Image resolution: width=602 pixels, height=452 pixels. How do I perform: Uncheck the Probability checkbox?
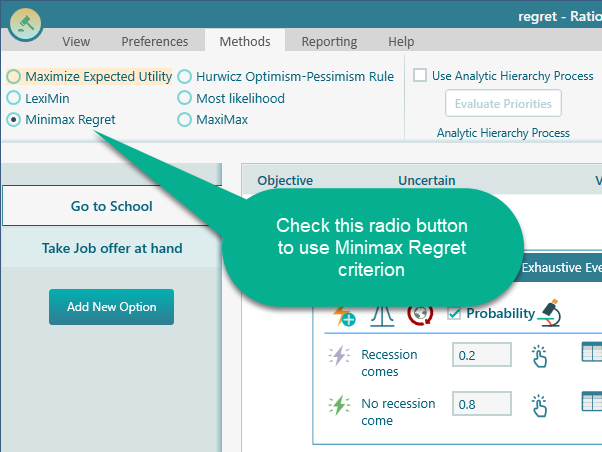[455, 314]
